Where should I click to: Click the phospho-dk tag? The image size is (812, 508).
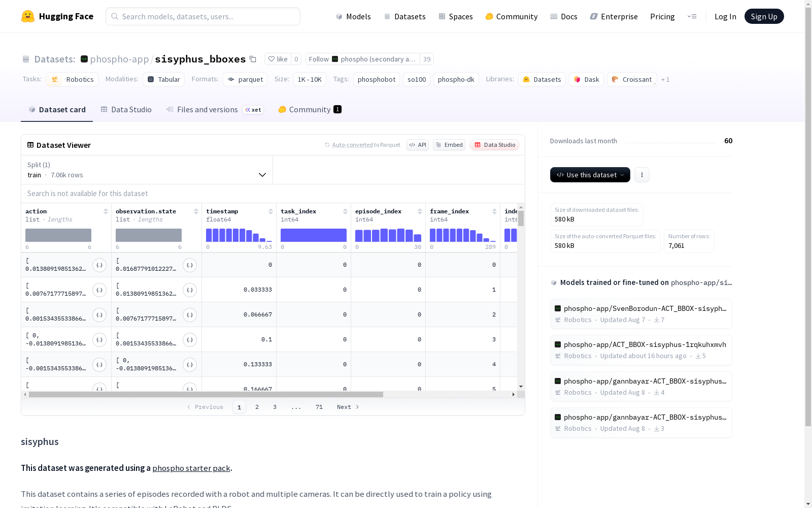456,79
